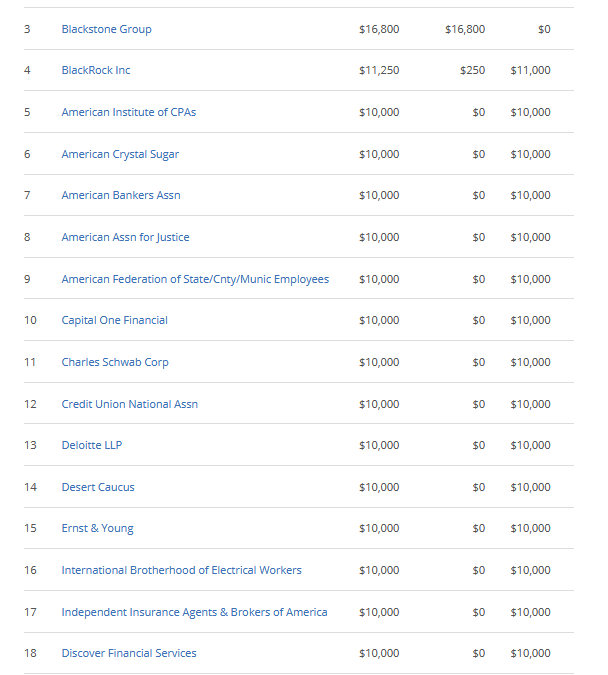This screenshot has width=608, height=675.
Task: Open the Blackstone Group link
Action: pyautogui.click(x=106, y=29)
